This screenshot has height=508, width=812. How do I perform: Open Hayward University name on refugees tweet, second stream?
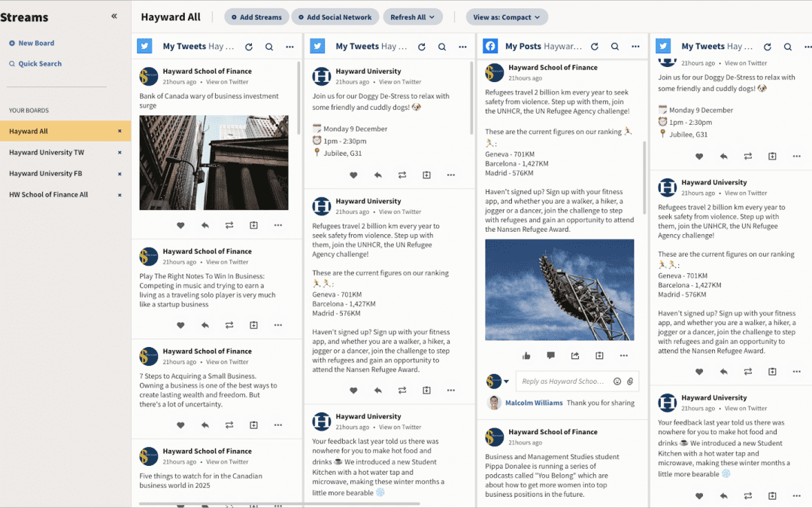tap(368, 201)
